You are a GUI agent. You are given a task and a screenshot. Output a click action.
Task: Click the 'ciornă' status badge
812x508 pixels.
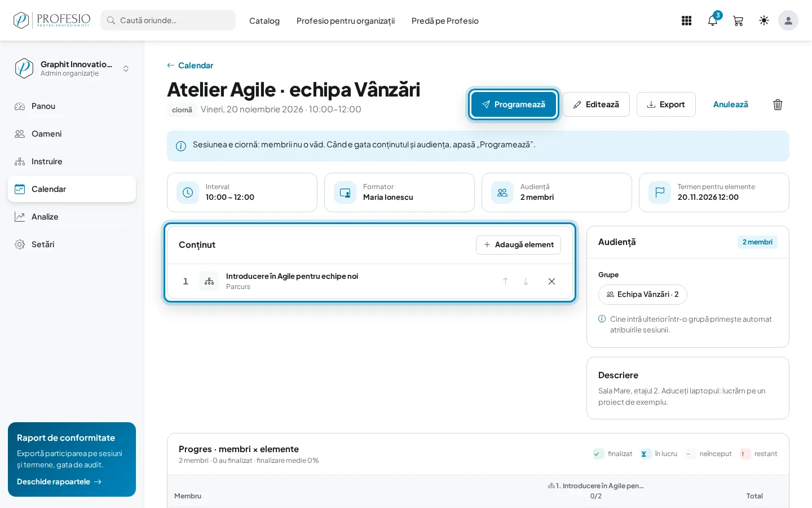point(182,110)
